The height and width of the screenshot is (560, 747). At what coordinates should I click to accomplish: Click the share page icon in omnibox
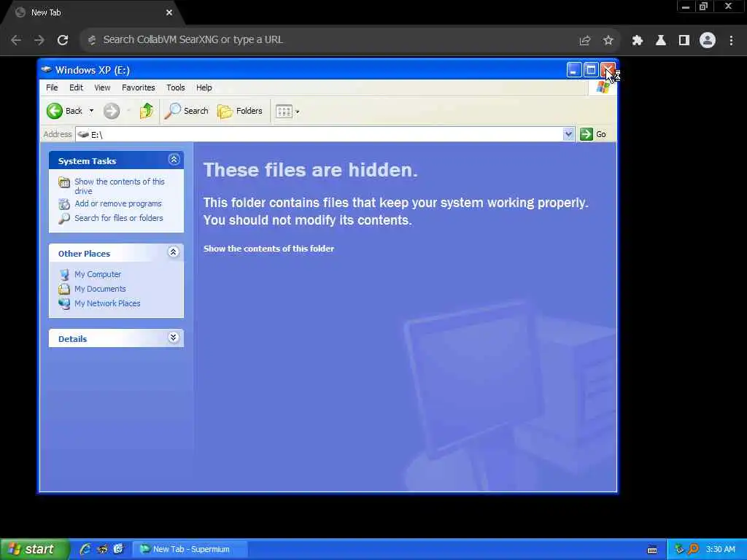[584, 41]
